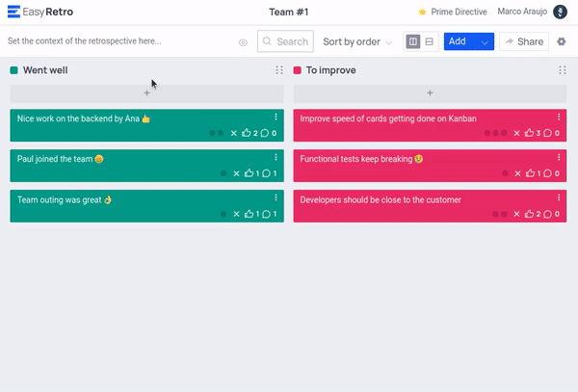Click the EasyRetro logo
This screenshot has height=392, width=578.
pos(40,12)
